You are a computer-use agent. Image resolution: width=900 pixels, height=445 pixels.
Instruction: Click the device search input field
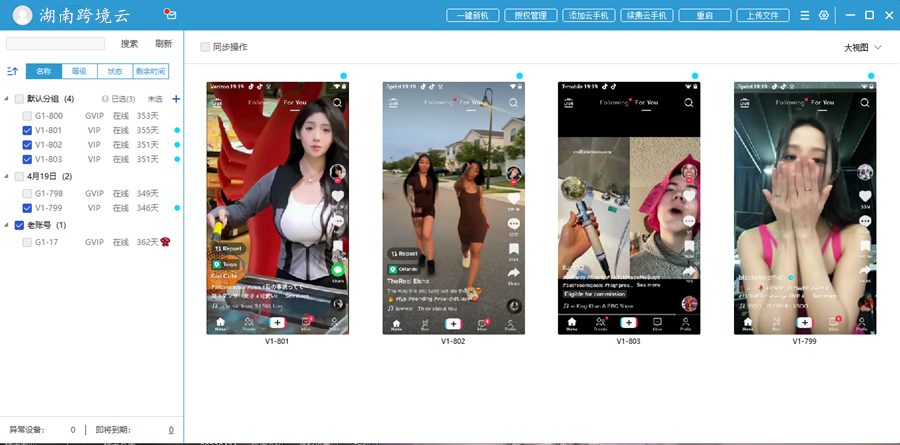pyautogui.click(x=55, y=44)
